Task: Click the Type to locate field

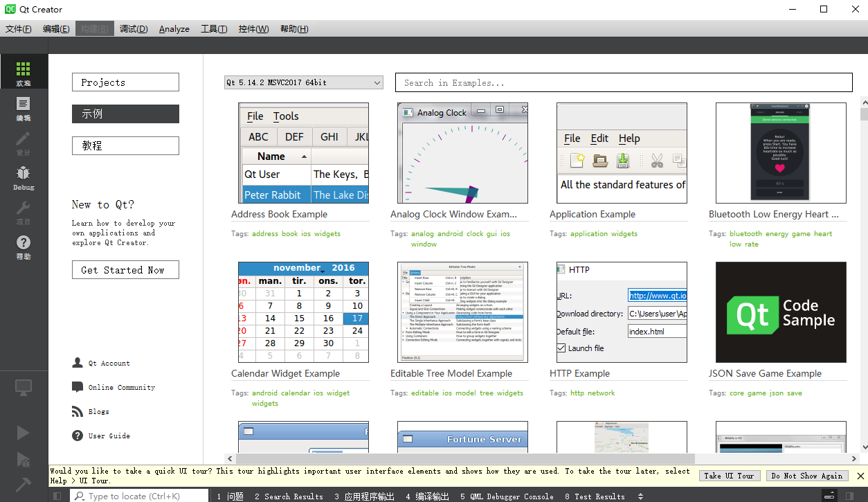Action: pos(139,496)
